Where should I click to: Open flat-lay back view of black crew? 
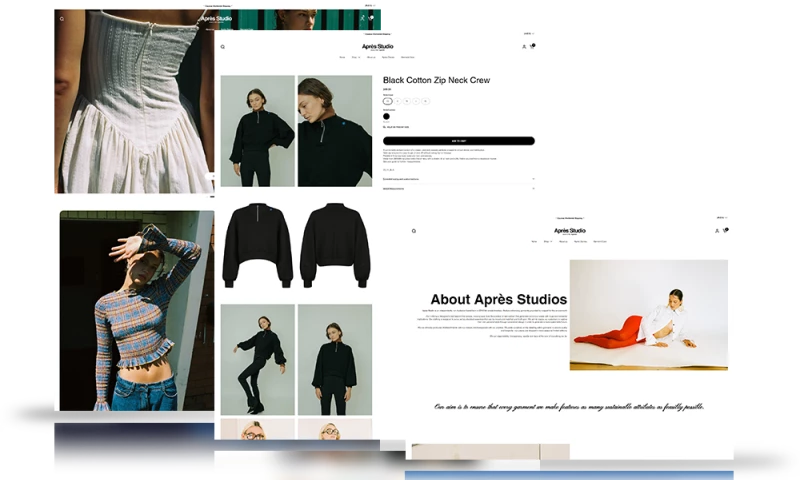(335, 245)
